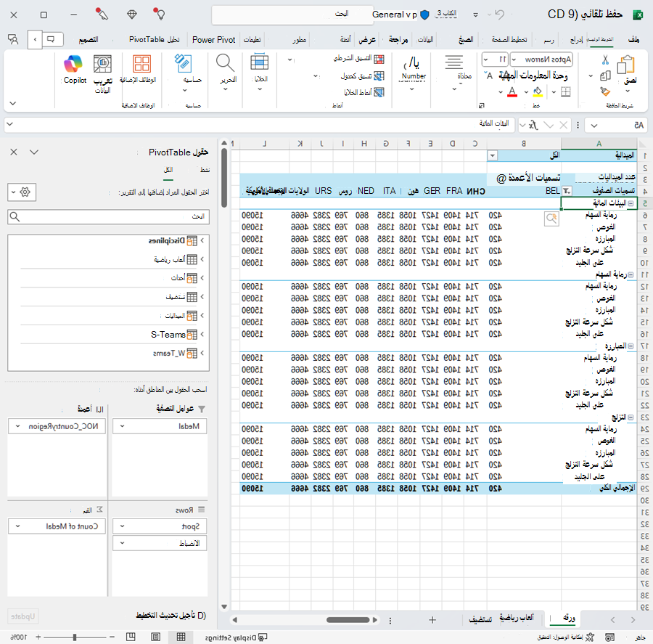The image size is (653, 644).
Task: Open the Conditional Formatting icon
Action: pos(379,59)
